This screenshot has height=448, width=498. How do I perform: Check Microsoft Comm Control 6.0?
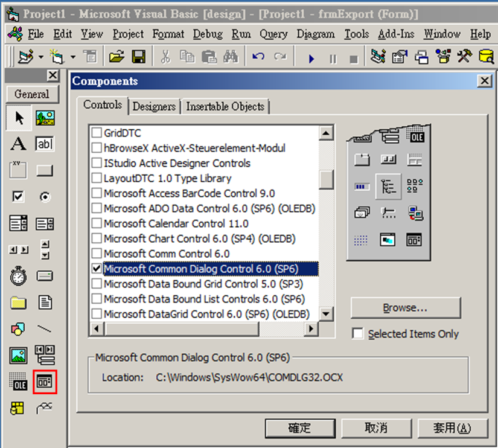tap(97, 254)
